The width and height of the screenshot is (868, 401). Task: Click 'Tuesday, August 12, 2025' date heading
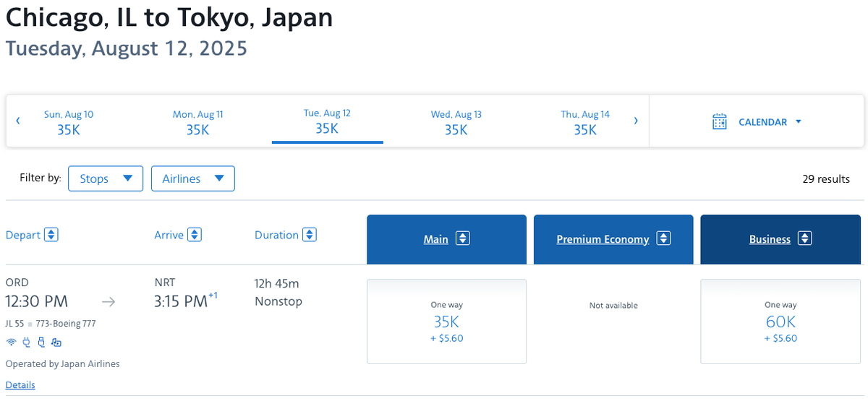point(127,48)
